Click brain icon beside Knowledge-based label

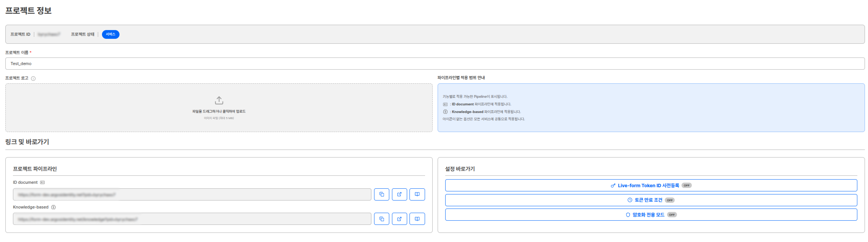(x=53, y=207)
